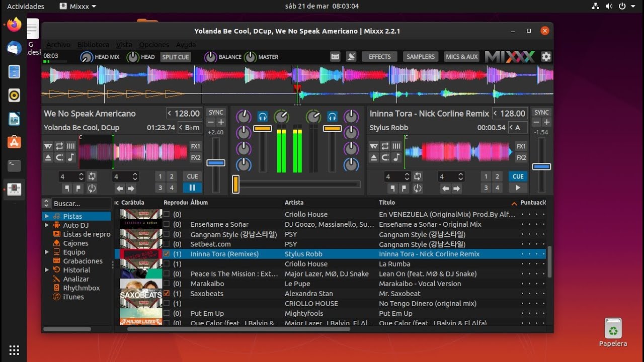Viewport: 644px width, 362px height.
Task: Click reloop toggle on left deck
Action: [x=92, y=189]
